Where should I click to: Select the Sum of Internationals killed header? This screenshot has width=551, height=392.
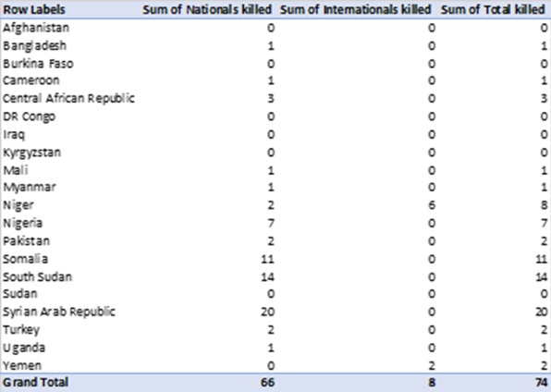click(x=355, y=9)
